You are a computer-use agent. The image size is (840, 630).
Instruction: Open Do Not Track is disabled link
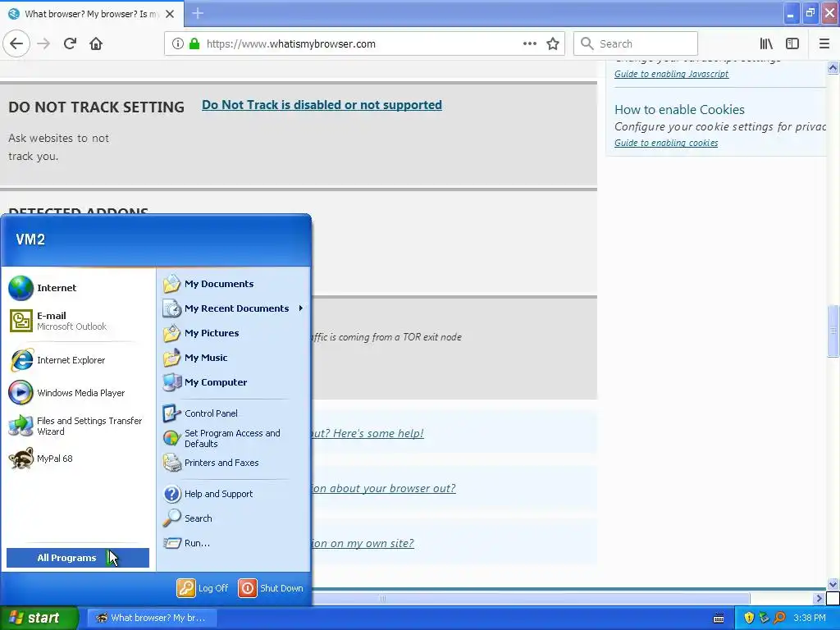tap(322, 105)
